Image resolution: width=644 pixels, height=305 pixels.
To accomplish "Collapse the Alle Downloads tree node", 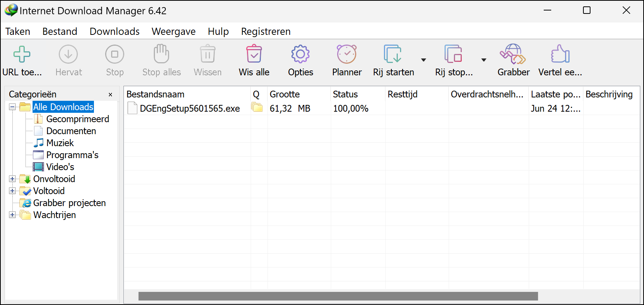I will coord(12,107).
